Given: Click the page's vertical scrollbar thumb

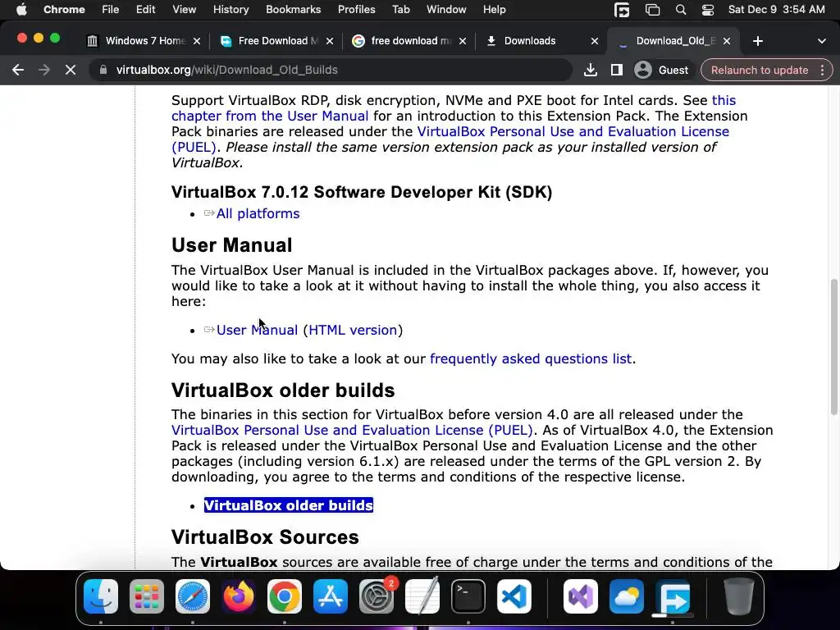Looking at the screenshot, I should coord(833,347).
